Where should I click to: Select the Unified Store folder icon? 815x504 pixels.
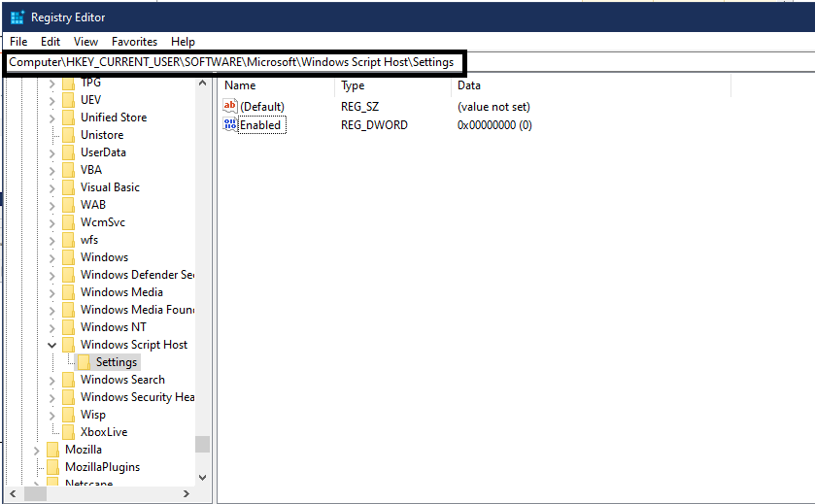68,118
